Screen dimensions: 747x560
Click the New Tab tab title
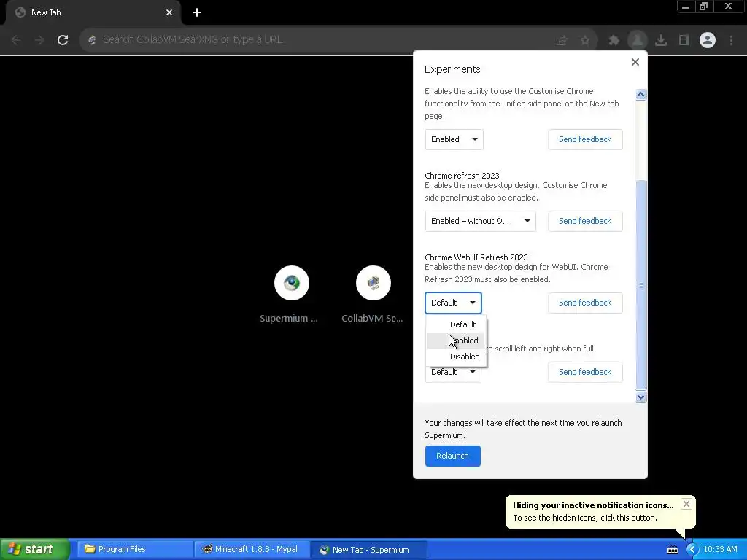[46, 12]
